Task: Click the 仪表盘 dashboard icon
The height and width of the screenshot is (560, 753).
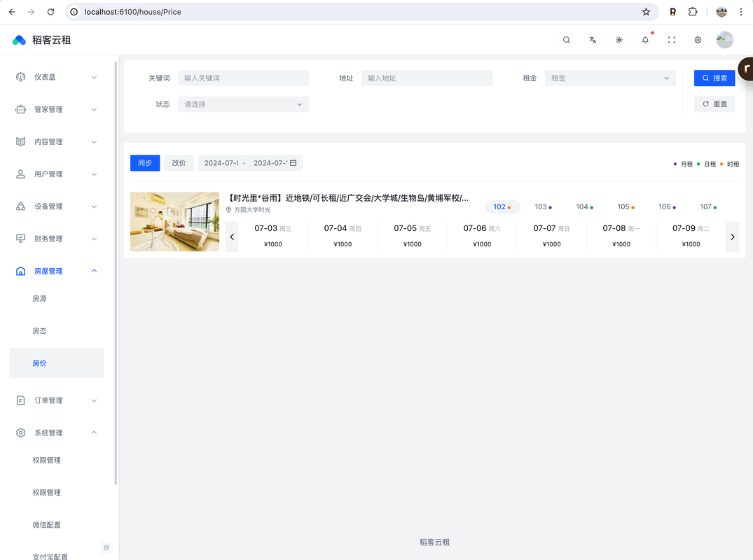Action: click(20, 77)
